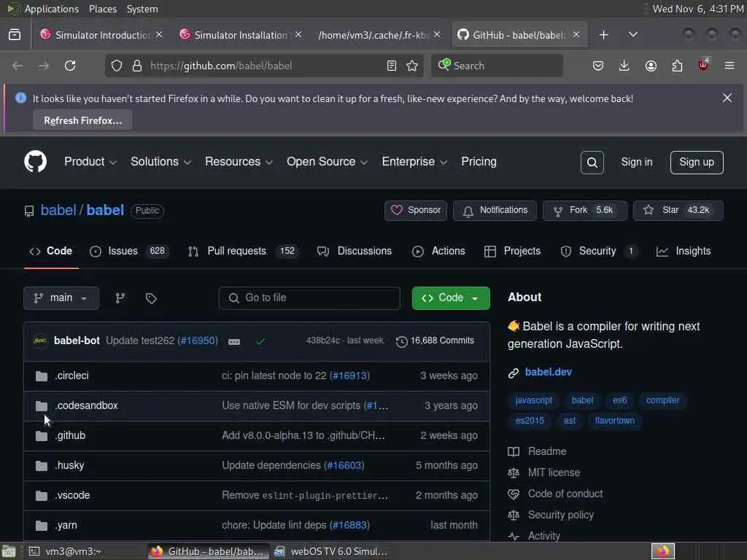This screenshot has width=747, height=560.
Task: Click the Go to file field
Action: 309,298
